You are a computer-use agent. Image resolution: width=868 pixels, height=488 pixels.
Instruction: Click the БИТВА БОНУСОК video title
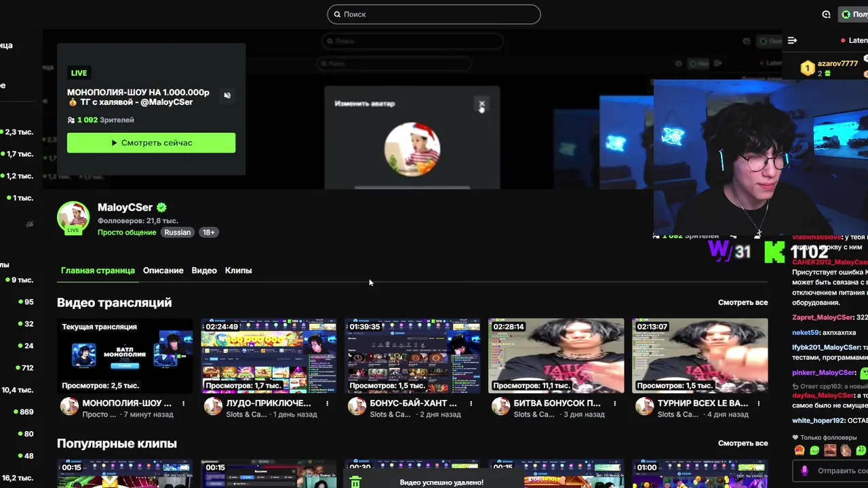[x=557, y=403]
